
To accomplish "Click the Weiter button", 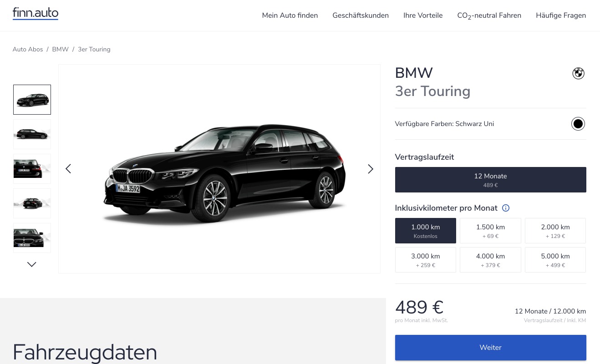I will coord(490,348).
